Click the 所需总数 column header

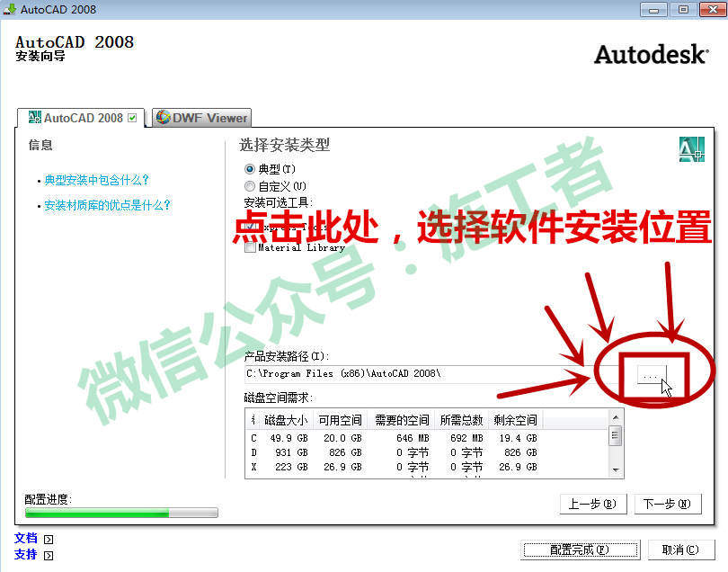(461, 420)
